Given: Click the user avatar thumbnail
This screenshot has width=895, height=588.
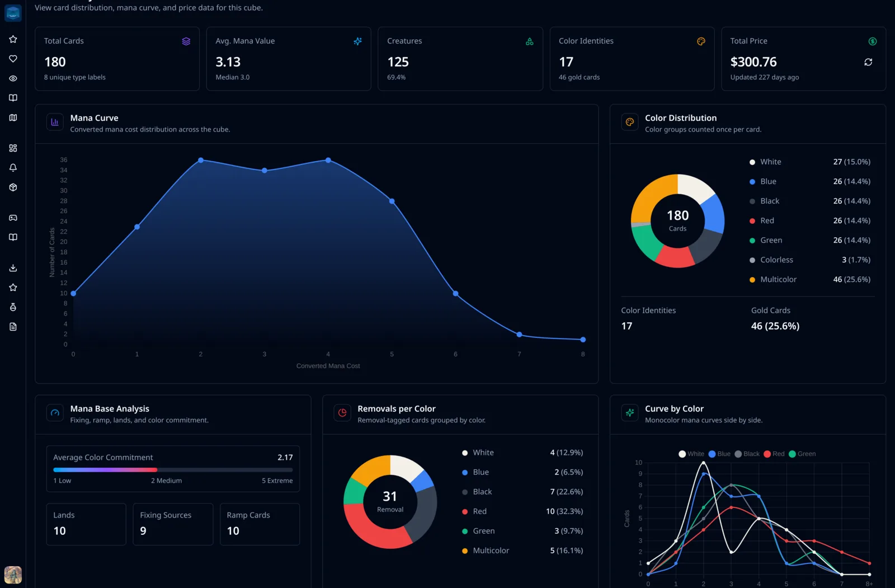Looking at the screenshot, I should [13, 575].
